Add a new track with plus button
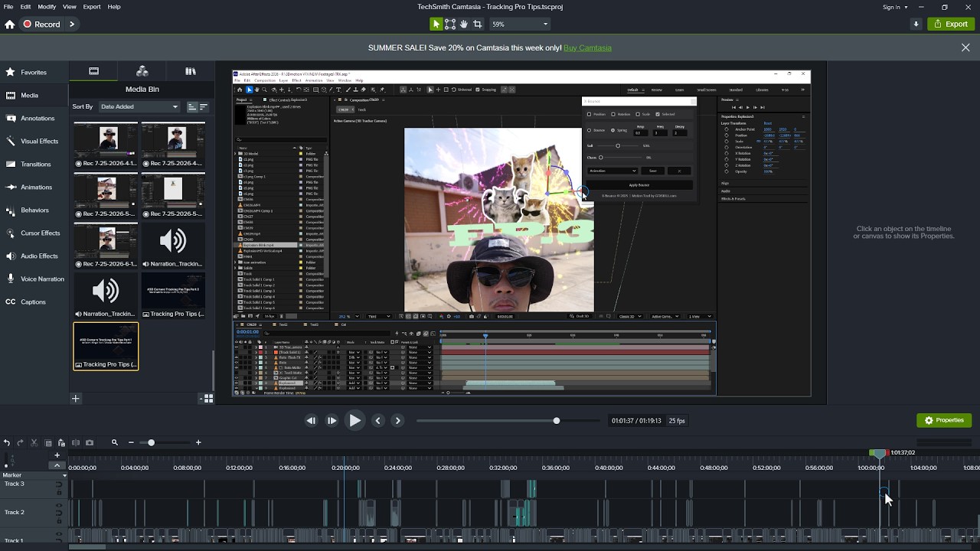The width and height of the screenshot is (980, 551). (x=57, y=455)
